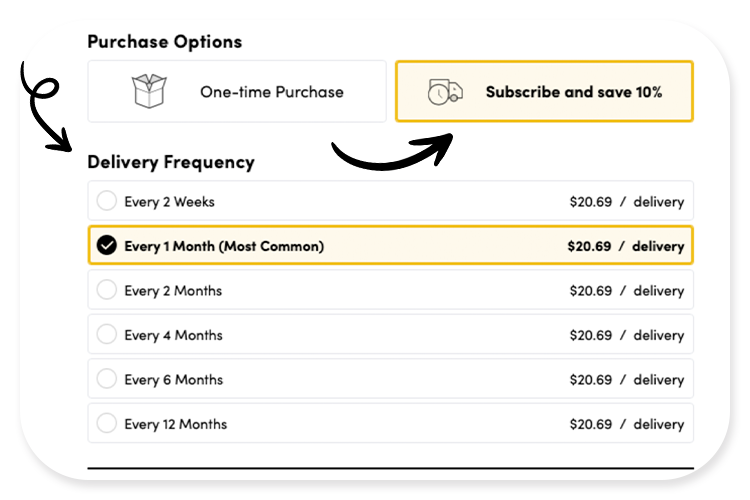Click the checked Every 1 Month radio
Viewport: 750px width, 500px height.
tap(106, 246)
